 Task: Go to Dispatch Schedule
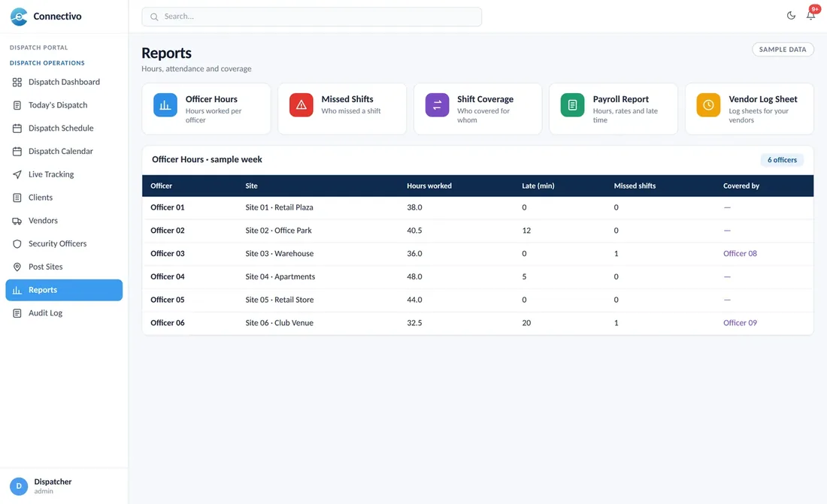click(x=64, y=128)
